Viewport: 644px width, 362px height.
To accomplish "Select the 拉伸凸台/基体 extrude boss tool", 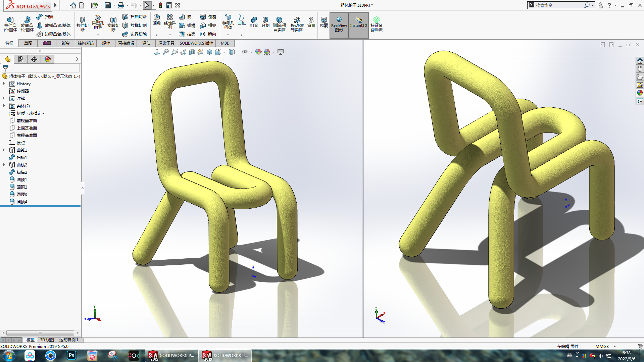I will (10, 24).
